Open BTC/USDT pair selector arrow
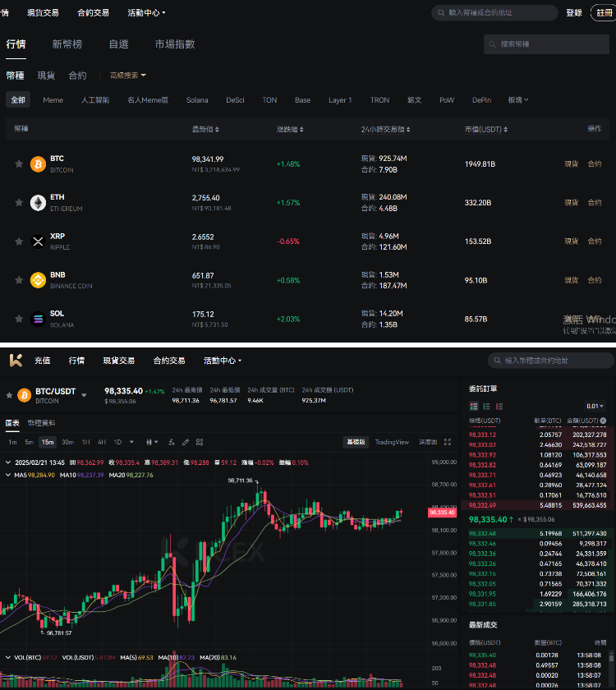The width and height of the screenshot is (616, 690). (84, 395)
